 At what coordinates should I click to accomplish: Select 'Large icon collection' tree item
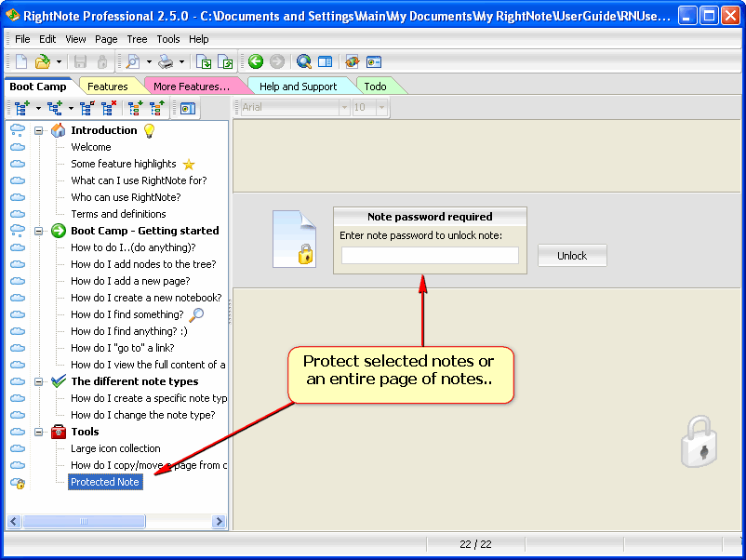[x=115, y=448]
